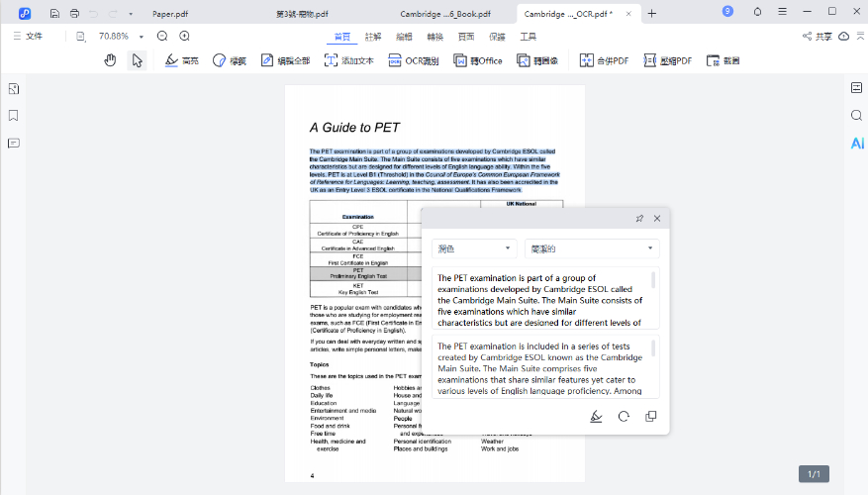Viewport: 868px width, 495px height.
Task: Select the arrow cursor tool
Action: (x=137, y=60)
